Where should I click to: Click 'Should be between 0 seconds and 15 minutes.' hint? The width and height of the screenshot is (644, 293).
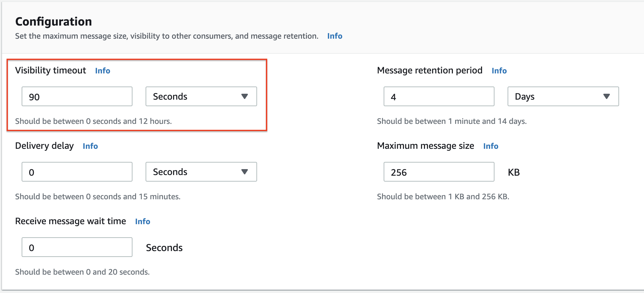tap(98, 197)
